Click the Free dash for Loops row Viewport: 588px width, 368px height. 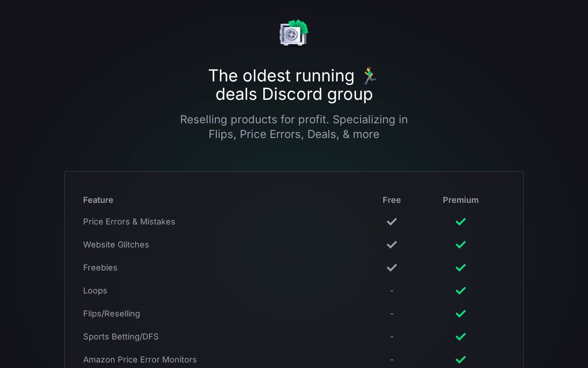point(391,291)
